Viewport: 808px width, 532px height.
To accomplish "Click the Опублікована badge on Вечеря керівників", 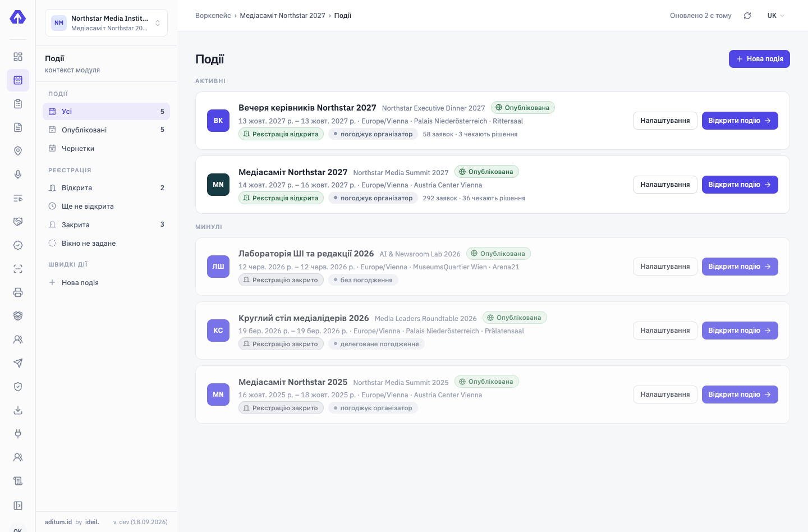I will (x=523, y=108).
